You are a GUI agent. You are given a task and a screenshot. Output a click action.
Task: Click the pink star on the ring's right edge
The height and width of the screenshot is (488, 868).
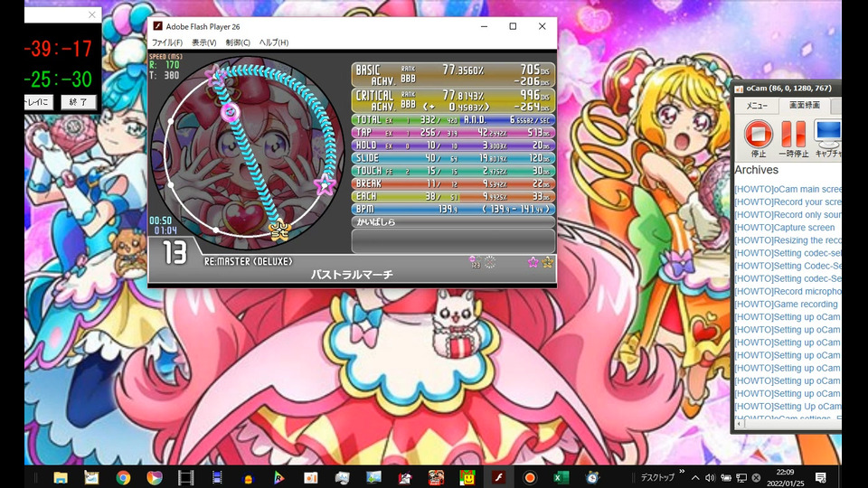(325, 184)
